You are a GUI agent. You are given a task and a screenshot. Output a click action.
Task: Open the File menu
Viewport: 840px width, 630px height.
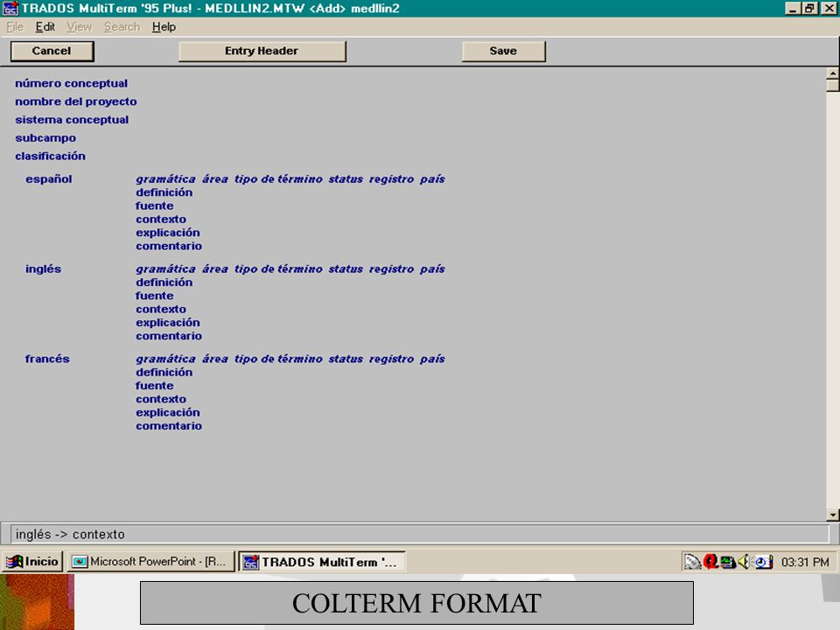click(15, 27)
